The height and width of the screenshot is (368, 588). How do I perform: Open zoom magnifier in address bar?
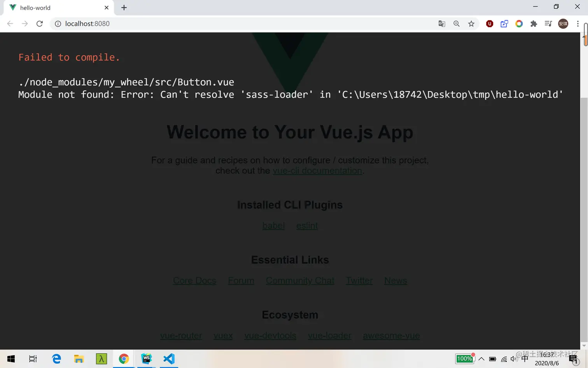pos(457,24)
